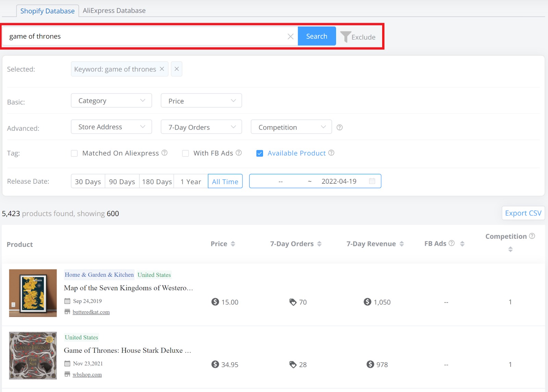Image resolution: width=548 pixels, height=392 pixels.
Task: Click the FB Ads column help icon
Action: [451, 243]
